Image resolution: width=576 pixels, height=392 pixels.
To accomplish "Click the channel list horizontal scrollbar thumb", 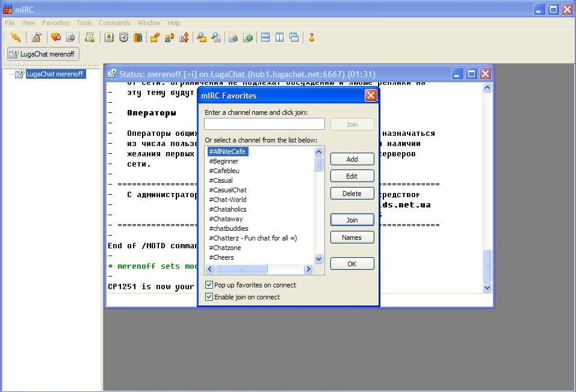I will (x=241, y=269).
